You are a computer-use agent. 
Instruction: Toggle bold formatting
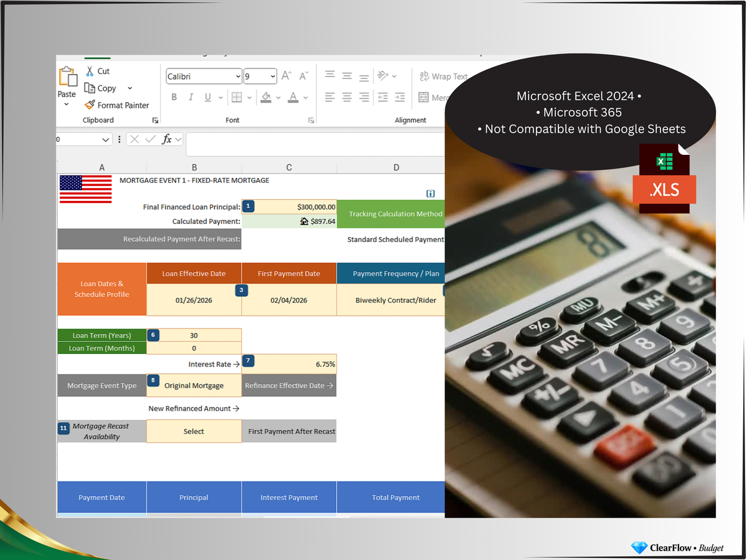174,97
